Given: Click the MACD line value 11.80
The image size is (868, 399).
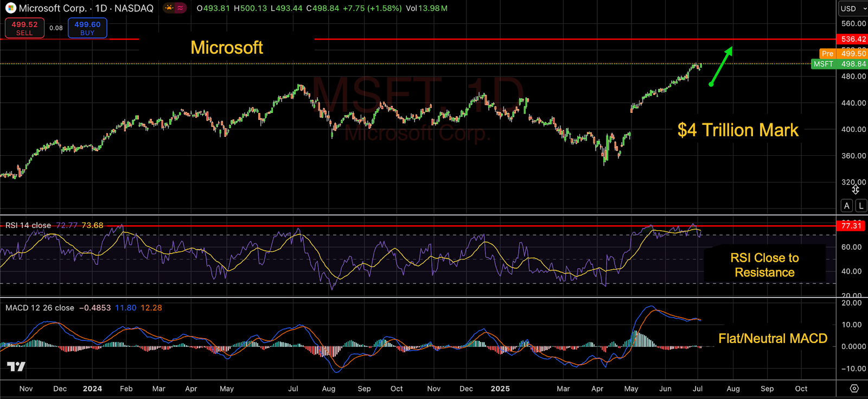Looking at the screenshot, I should pos(126,308).
